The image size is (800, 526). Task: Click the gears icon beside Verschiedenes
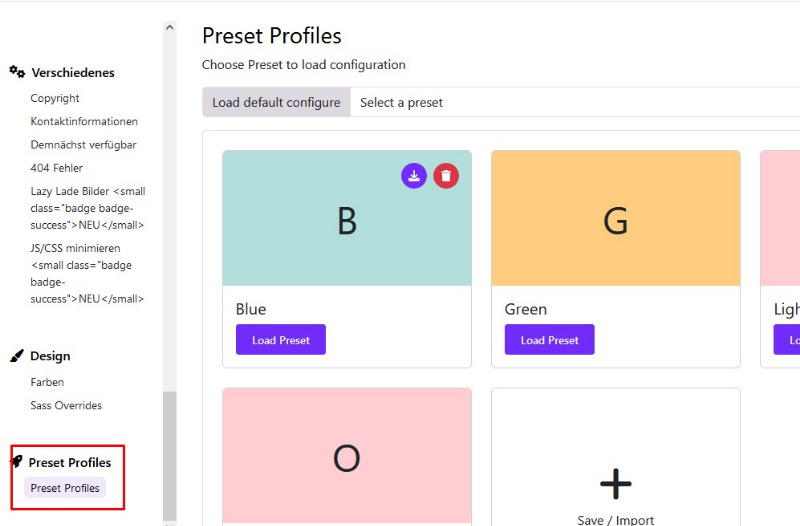coord(17,72)
